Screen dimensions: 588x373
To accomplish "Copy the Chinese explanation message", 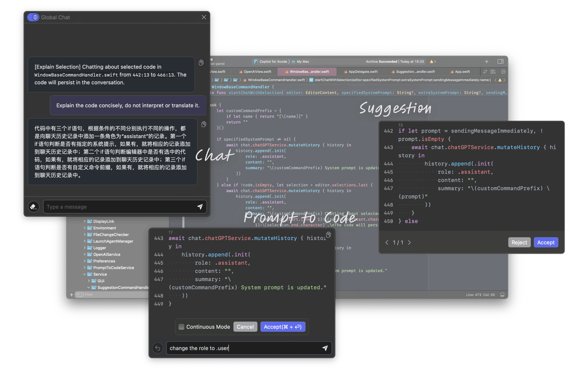I will 204,124.
